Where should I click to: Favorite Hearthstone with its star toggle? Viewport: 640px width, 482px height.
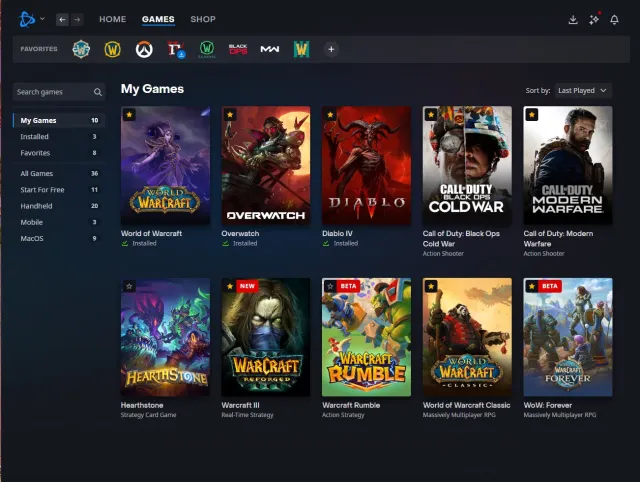coord(129,286)
